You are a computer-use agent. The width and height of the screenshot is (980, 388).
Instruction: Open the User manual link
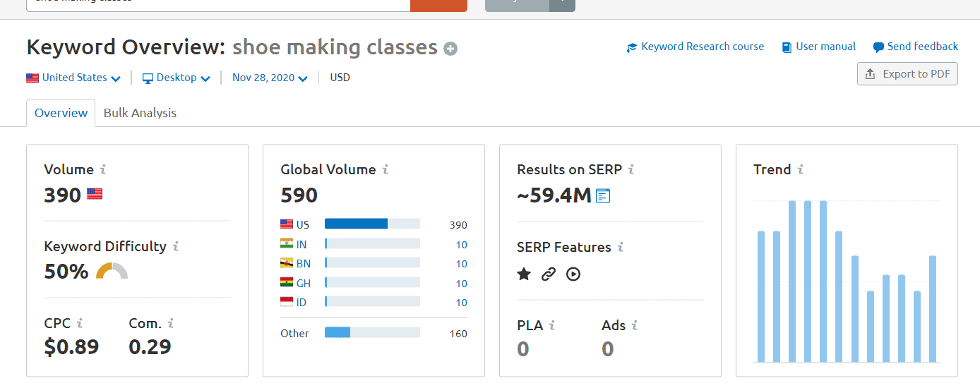point(819,47)
